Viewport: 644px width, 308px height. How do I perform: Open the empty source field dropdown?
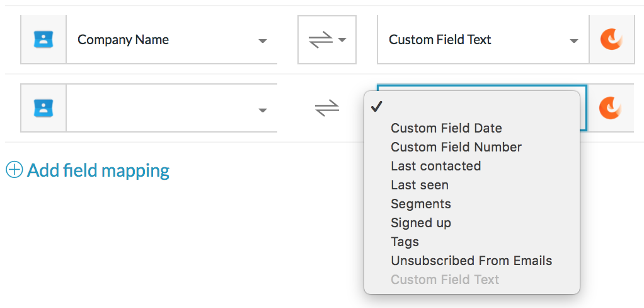tap(171, 108)
